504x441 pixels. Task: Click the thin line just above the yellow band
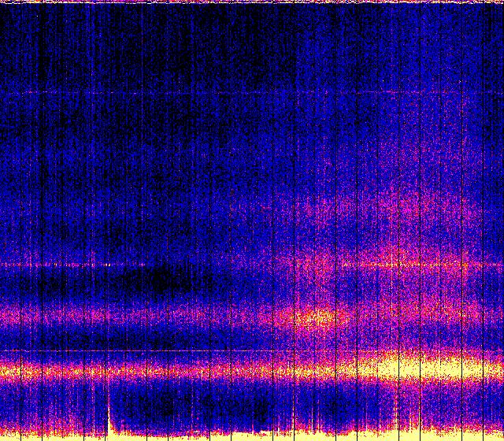tap(157, 350)
